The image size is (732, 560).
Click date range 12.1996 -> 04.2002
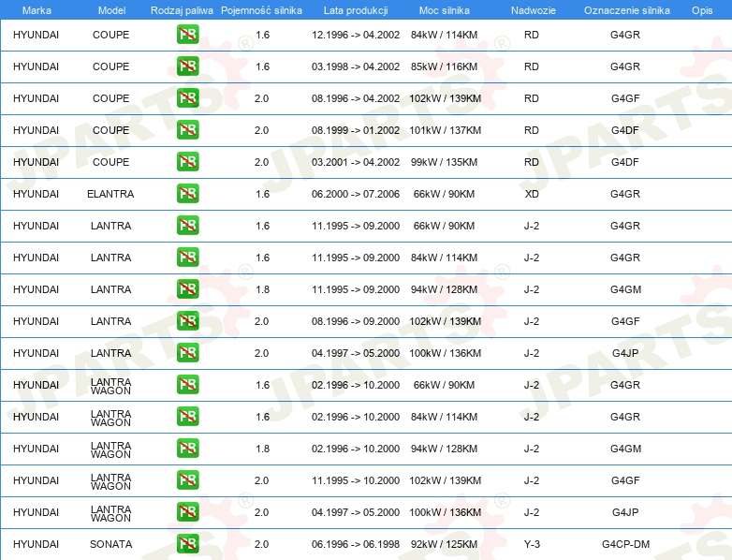(356, 35)
